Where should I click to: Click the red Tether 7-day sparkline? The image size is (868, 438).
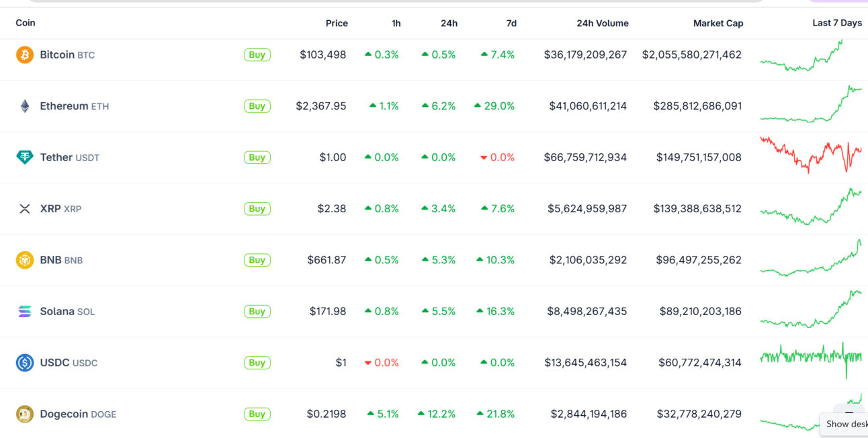[x=810, y=155]
